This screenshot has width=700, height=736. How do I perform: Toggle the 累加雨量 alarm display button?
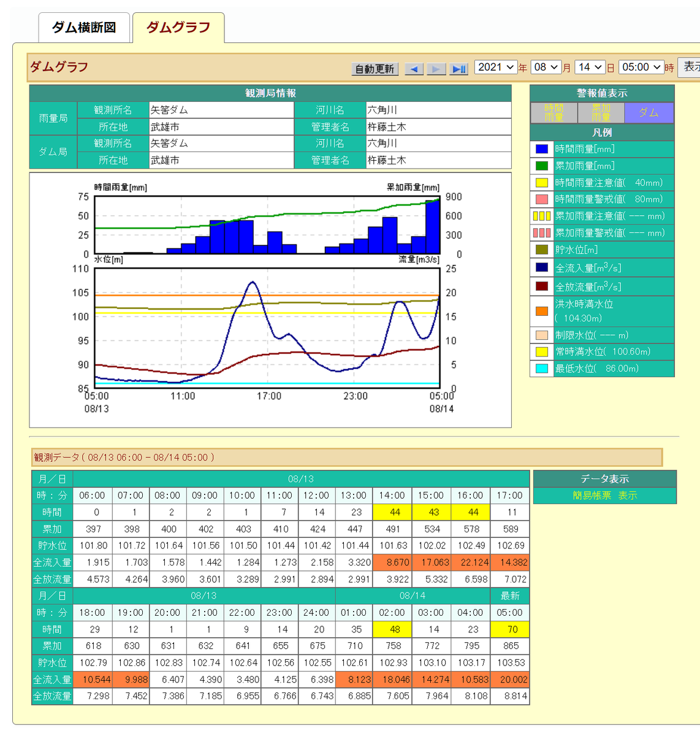coord(601,113)
